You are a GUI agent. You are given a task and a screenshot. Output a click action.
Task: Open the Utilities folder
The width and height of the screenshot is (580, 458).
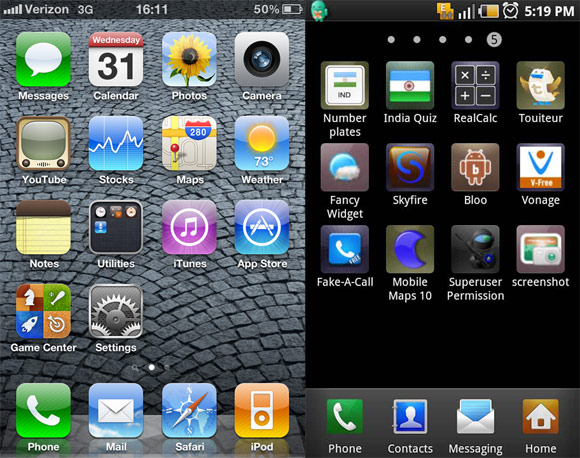pos(116,228)
